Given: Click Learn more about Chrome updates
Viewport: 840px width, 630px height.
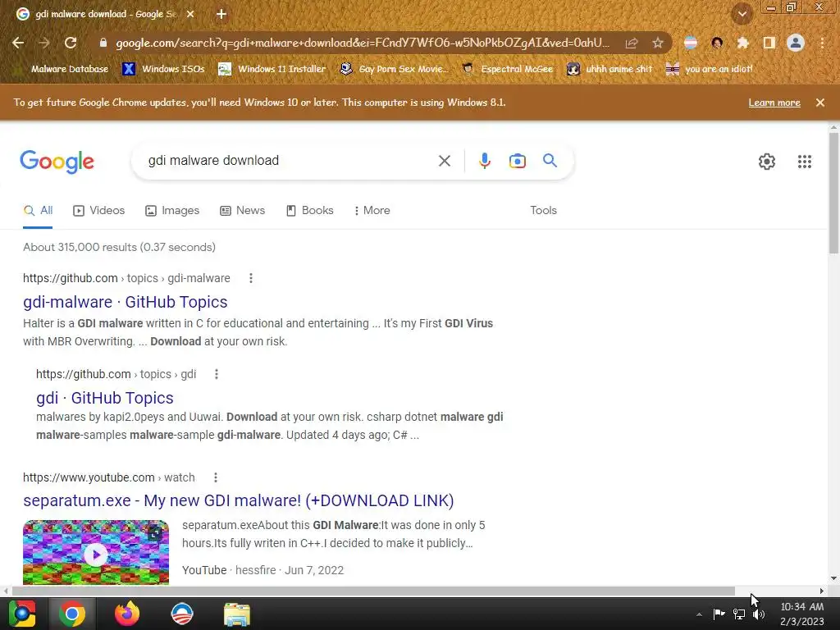Looking at the screenshot, I should pos(774,103).
